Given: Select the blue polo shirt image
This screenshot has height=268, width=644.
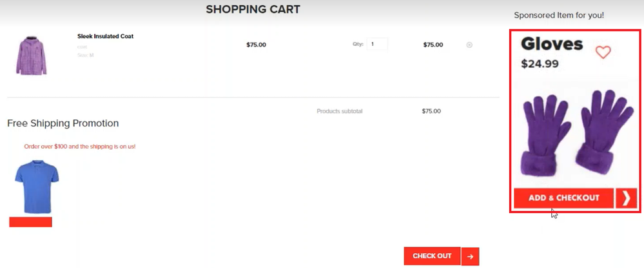Looking at the screenshot, I should click(37, 187).
